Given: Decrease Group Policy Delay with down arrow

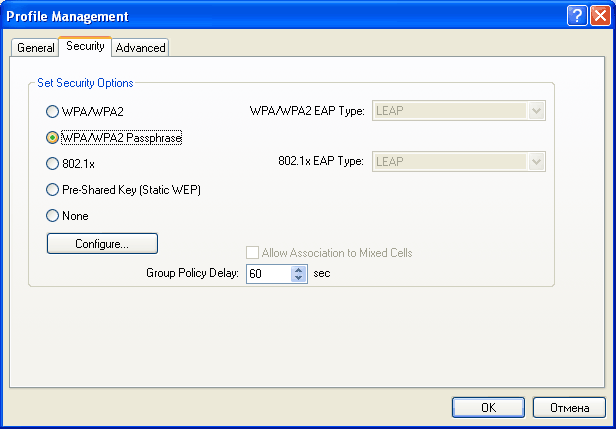Looking at the screenshot, I should pyautogui.click(x=299, y=278).
